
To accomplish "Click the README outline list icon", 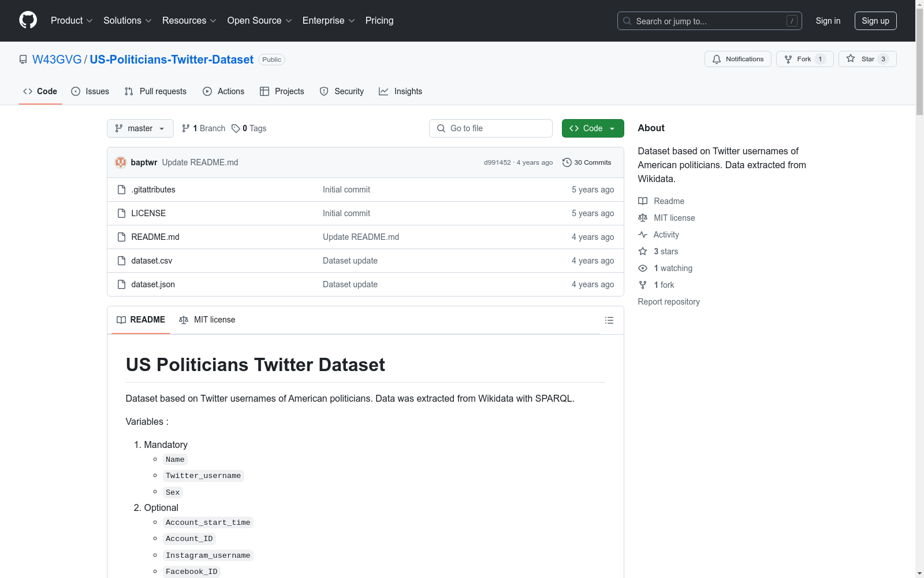I will [609, 320].
